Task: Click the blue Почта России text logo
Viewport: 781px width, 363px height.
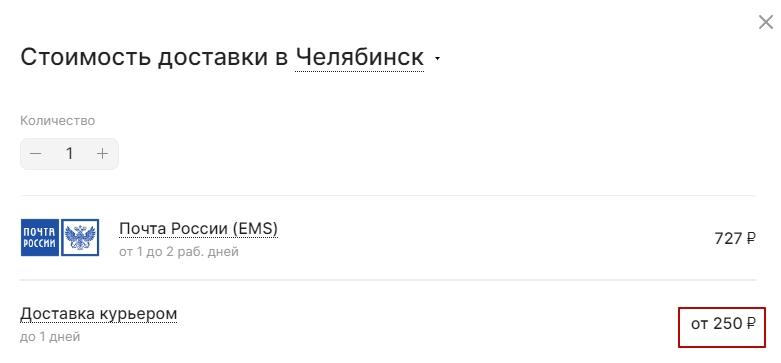Action: point(40,238)
